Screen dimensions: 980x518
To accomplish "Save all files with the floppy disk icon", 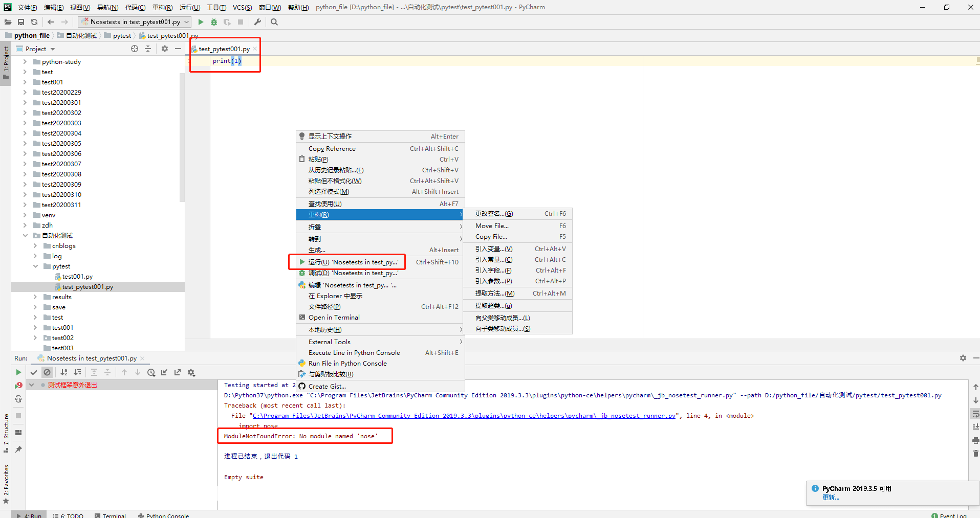I will pos(21,22).
